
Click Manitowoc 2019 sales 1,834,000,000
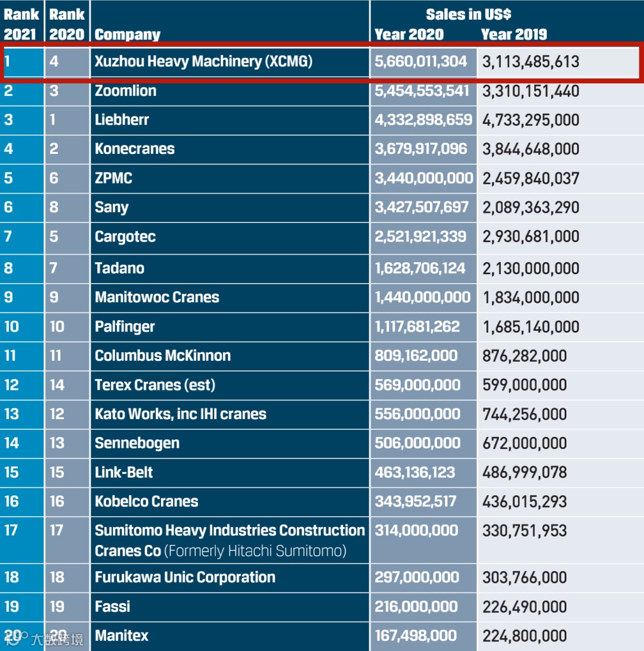coord(531,297)
